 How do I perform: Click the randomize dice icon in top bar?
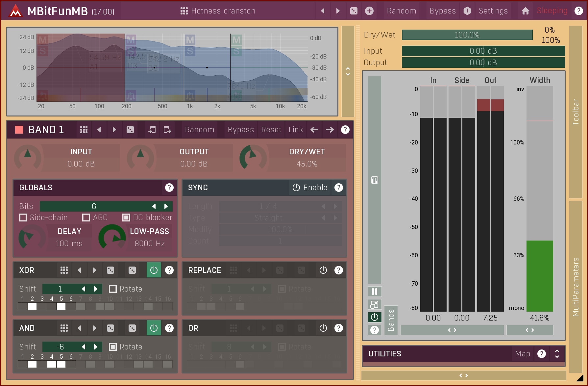click(x=354, y=11)
